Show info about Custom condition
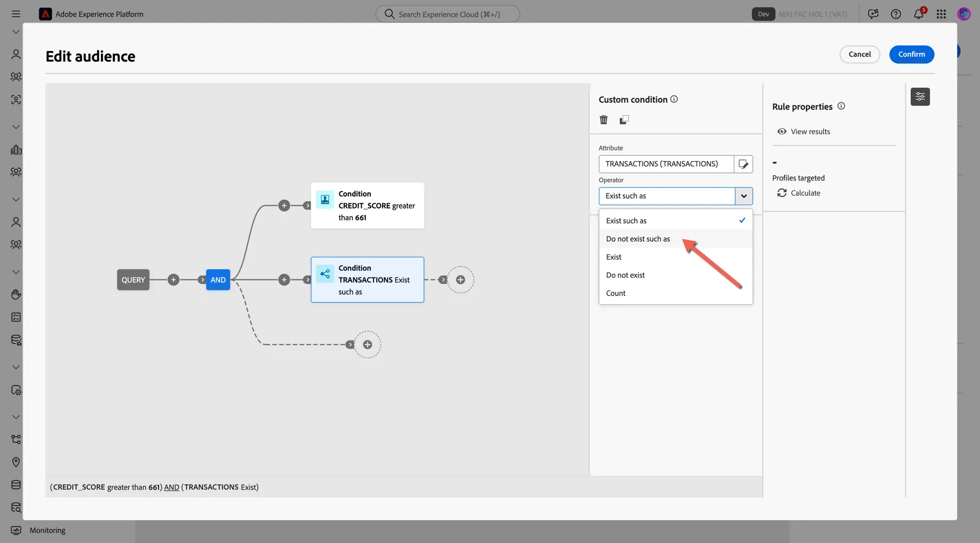This screenshot has height=543, width=980. click(674, 99)
